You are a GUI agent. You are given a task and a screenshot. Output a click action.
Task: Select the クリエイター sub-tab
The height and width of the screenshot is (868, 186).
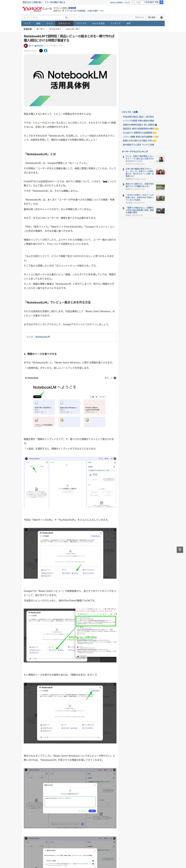[x=55, y=29]
